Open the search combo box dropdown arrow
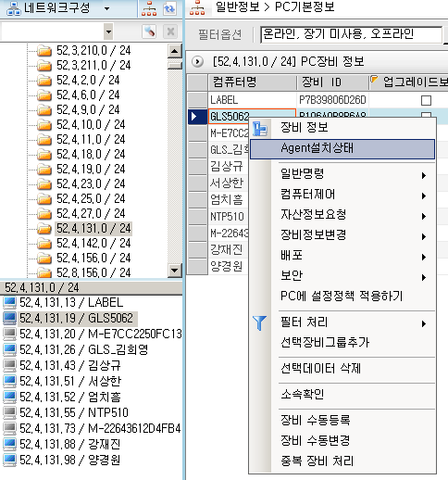The width and height of the screenshot is (448, 480). [108, 32]
